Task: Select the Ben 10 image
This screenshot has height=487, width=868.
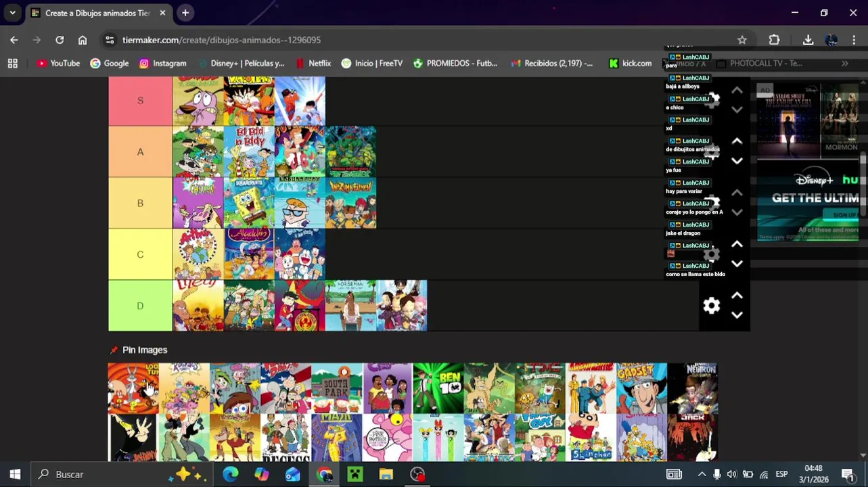Action: [438, 388]
